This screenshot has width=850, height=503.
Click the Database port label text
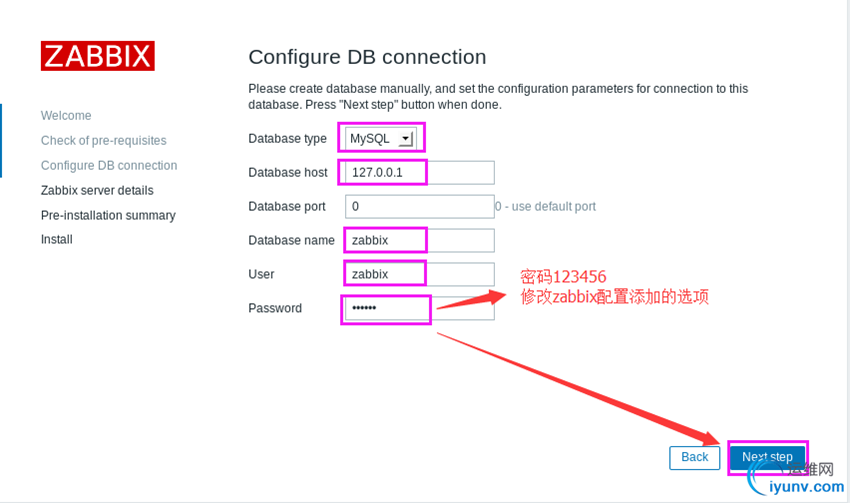coord(287,207)
